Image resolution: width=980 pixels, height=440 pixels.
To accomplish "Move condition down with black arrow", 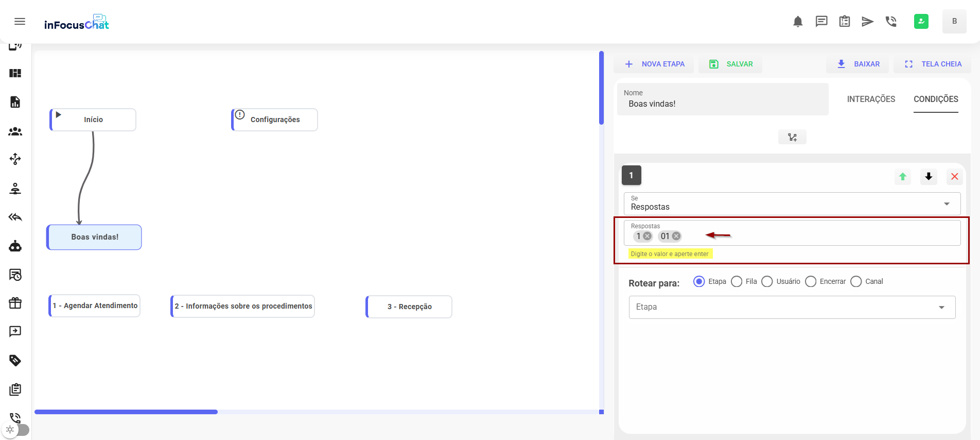I will pos(929,177).
